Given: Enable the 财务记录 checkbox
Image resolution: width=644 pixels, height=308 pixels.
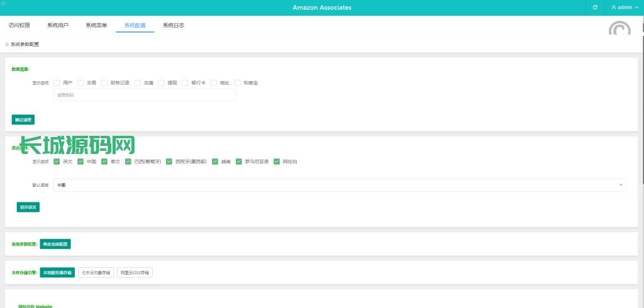Looking at the screenshot, I should click(104, 82).
